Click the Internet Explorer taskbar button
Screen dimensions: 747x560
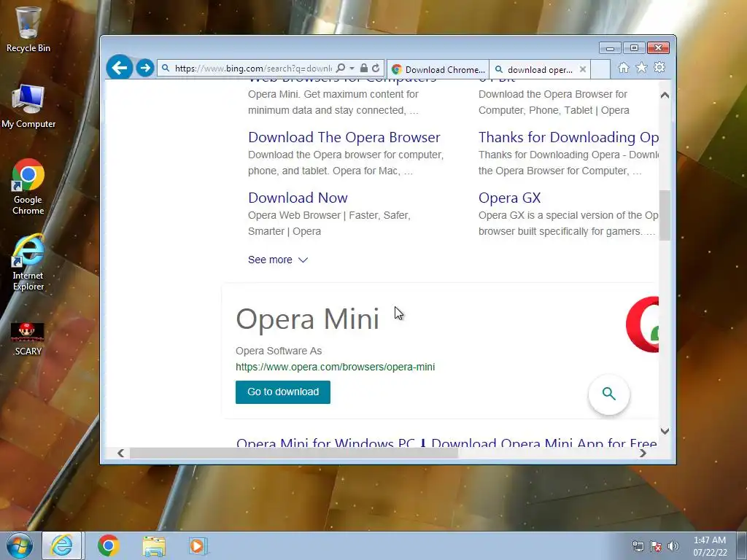tap(62, 545)
